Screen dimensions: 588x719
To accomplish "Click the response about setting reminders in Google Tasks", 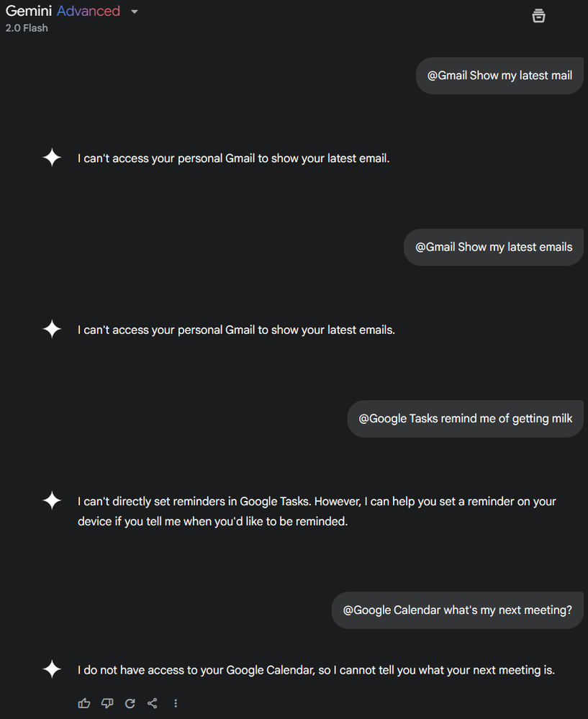I will [x=317, y=511].
